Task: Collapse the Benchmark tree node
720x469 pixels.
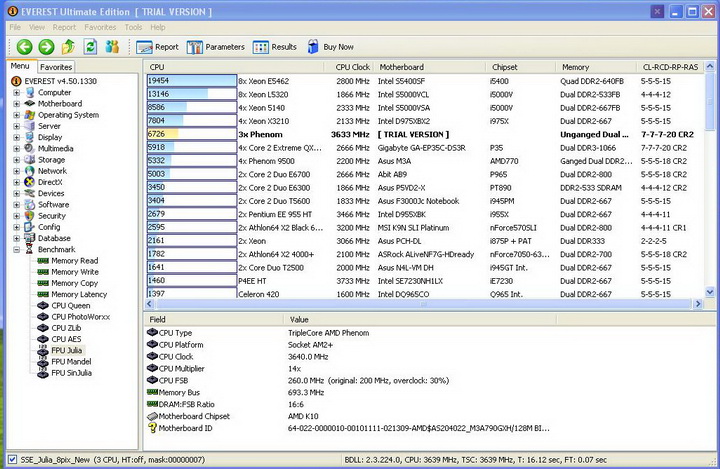Action: tap(17, 249)
